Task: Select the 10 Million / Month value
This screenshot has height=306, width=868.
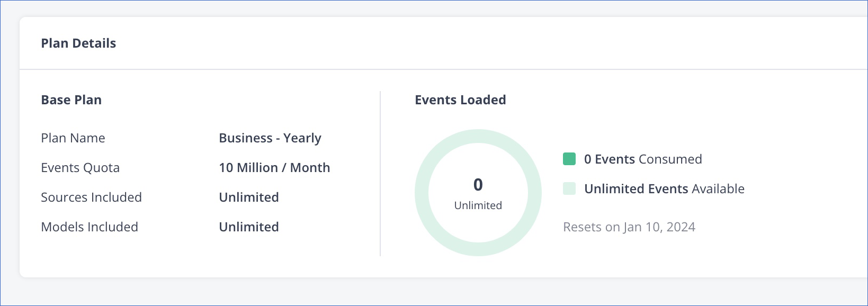Action: (274, 168)
